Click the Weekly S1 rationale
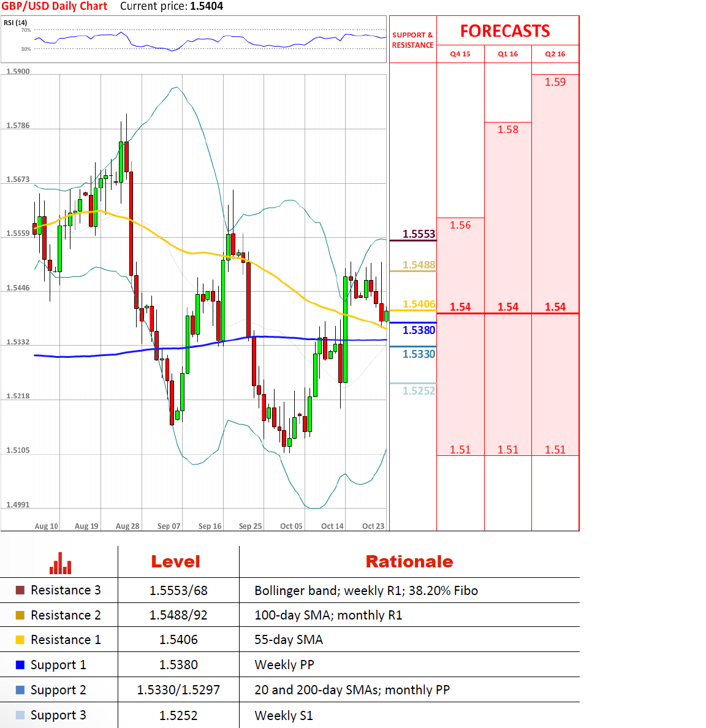 [284, 716]
